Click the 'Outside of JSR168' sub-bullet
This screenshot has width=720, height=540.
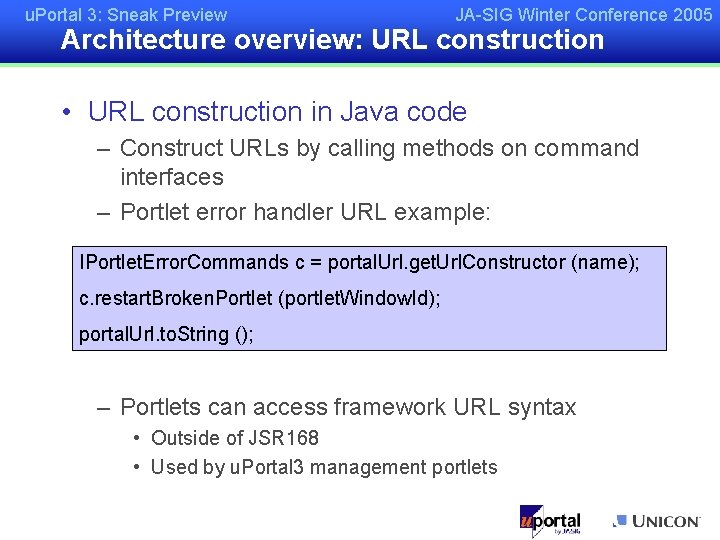tap(235, 438)
